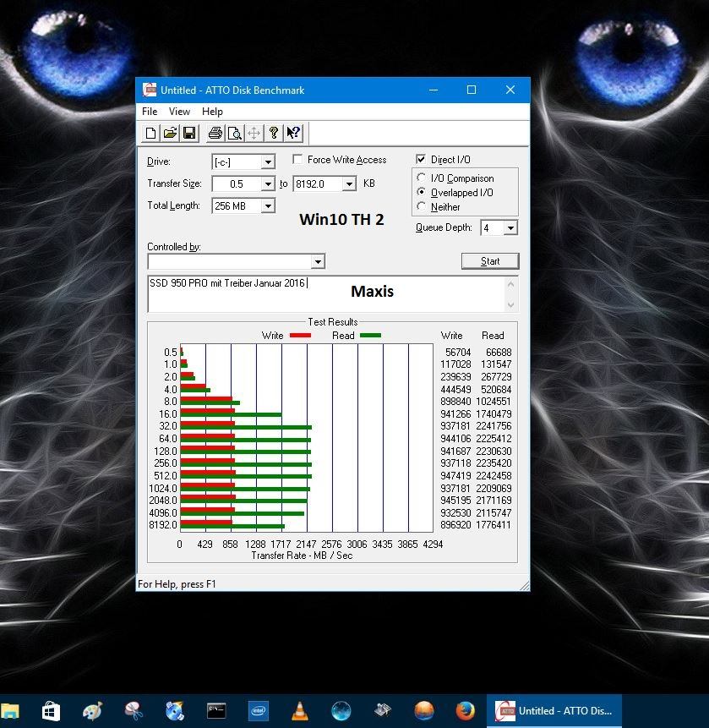Select the Overlapped I/O radio button
This screenshot has height=728, width=709.
[422, 192]
